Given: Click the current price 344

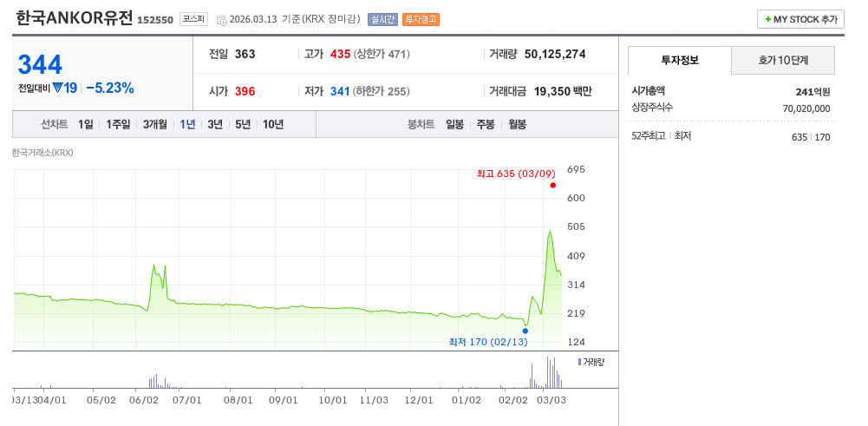Looking at the screenshot, I should pos(41,65).
